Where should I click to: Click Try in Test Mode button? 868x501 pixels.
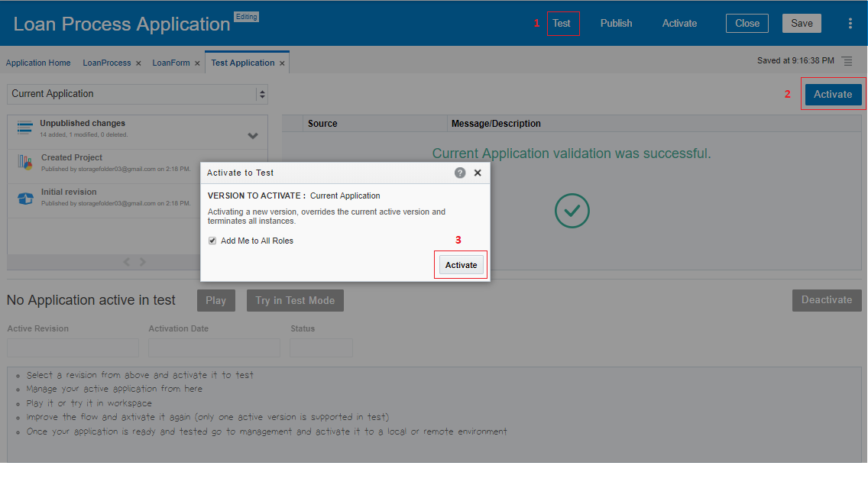click(x=295, y=301)
